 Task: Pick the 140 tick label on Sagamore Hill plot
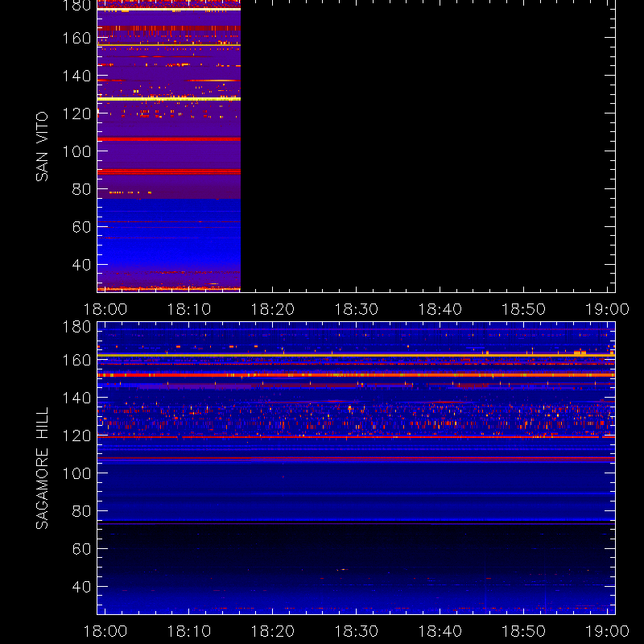(76, 398)
